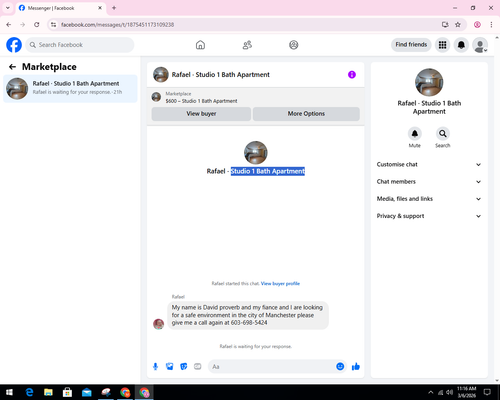The width and height of the screenshot is (500, 400).
Task: Reload the browser page
Action: pos(37,25)
